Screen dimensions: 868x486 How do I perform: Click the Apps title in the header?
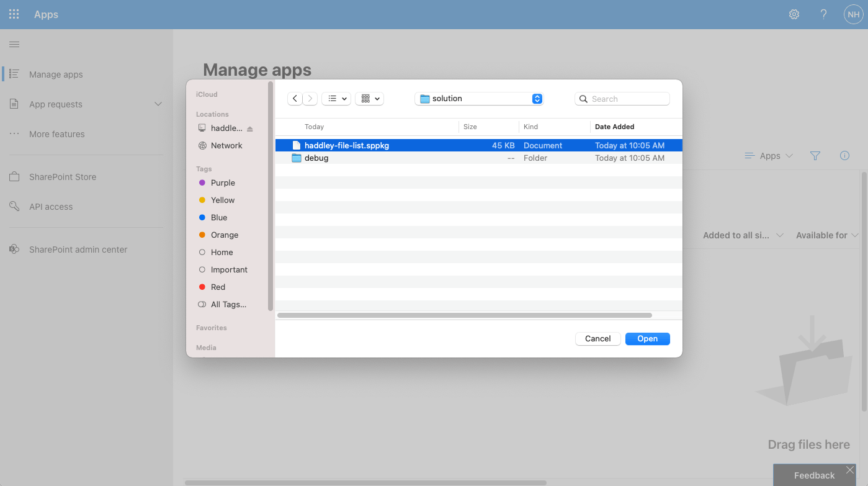[x=46, y=14]
